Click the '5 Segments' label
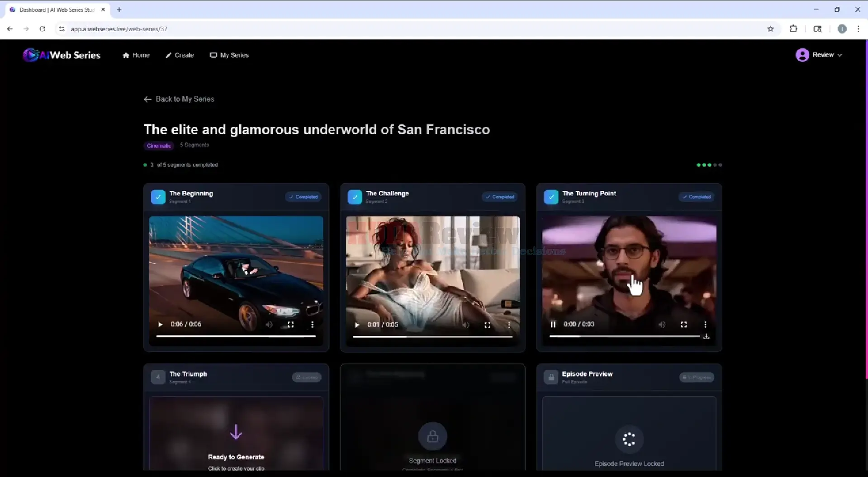This screenshot has height=477, width=868. [194, 145]
